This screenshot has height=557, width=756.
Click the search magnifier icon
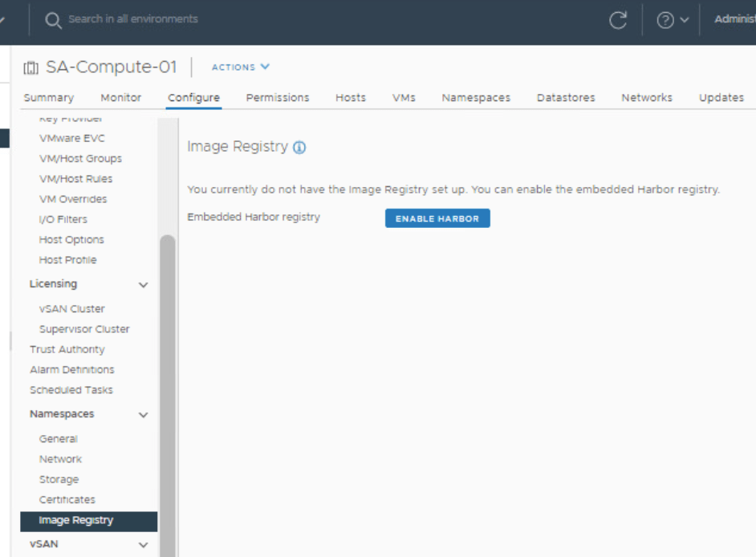pos(53,20)
